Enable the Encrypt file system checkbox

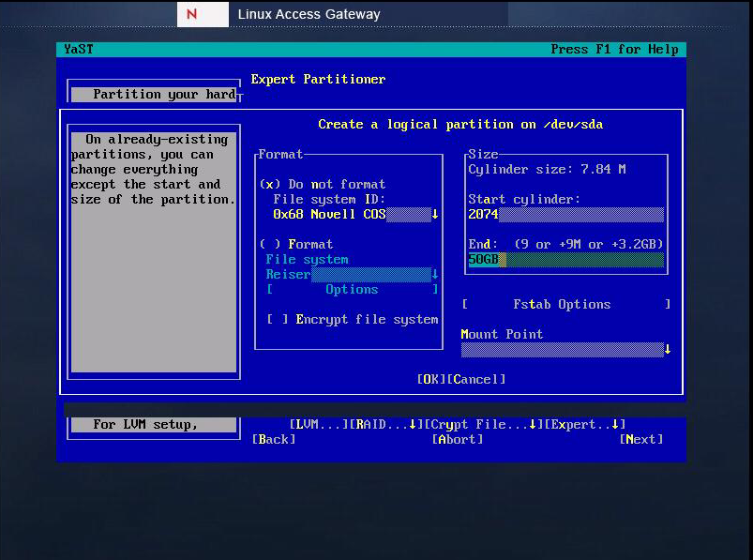pyautogui.click(x=278, y=320)
